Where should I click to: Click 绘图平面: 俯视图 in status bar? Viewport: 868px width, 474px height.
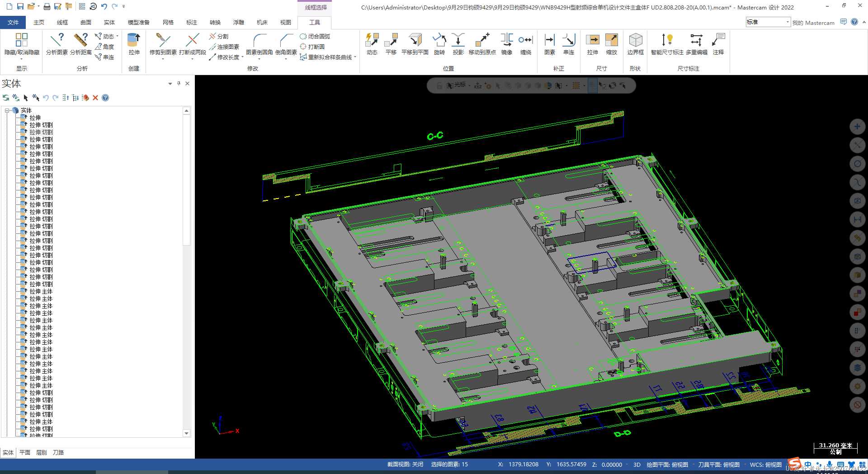[x=667, y=465]
